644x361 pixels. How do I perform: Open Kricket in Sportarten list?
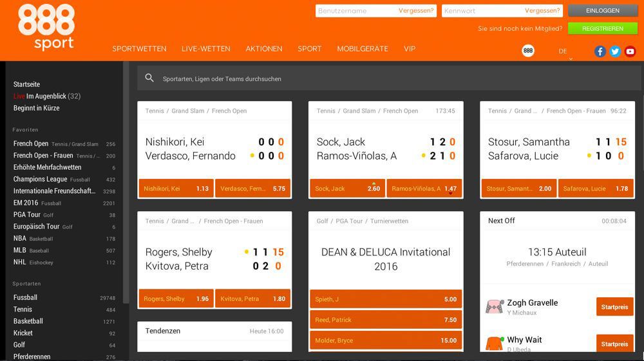[x=64, y=333]
